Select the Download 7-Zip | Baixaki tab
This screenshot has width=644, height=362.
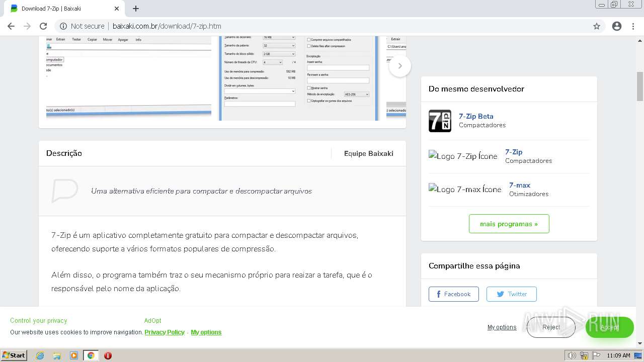[64, 9]
